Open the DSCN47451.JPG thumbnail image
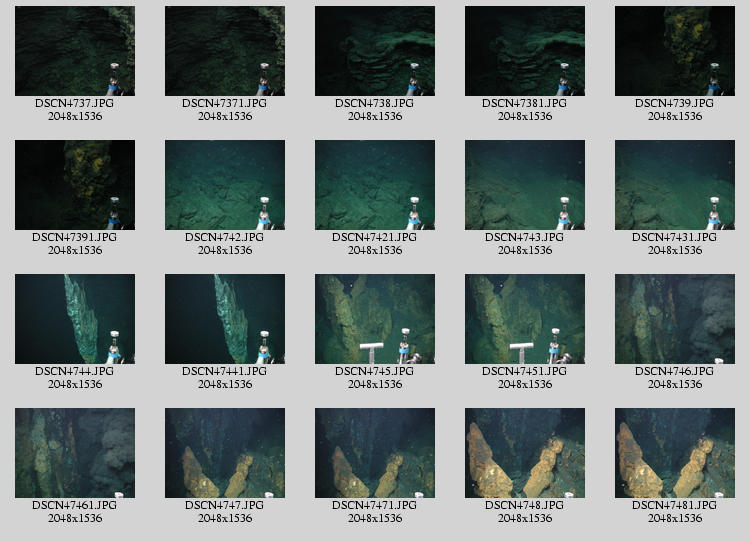This screenshot has width=750, height=542. [x=525, y=319]
